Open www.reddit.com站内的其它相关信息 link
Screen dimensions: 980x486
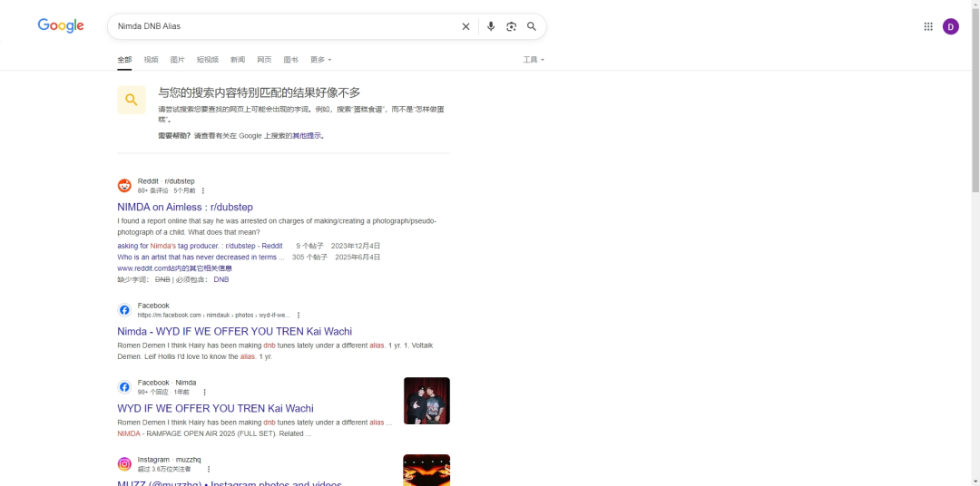pos(175,268)
